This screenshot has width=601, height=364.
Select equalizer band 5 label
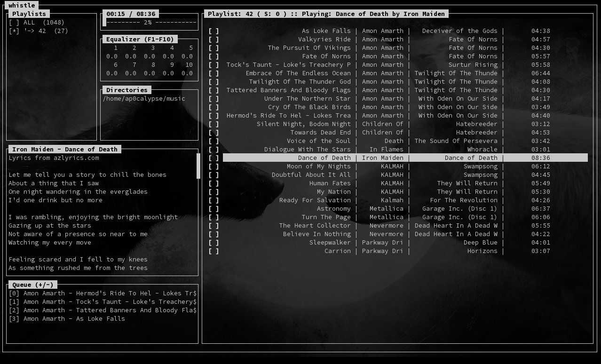tap(191, 48)
